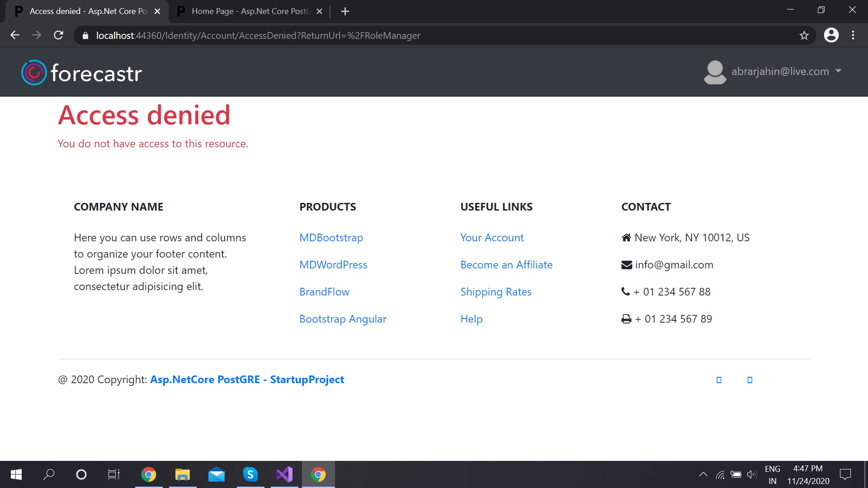Viewport: 868px width, 488px height.
Task: Open the Windows Start menu
Action: (16, 474)
